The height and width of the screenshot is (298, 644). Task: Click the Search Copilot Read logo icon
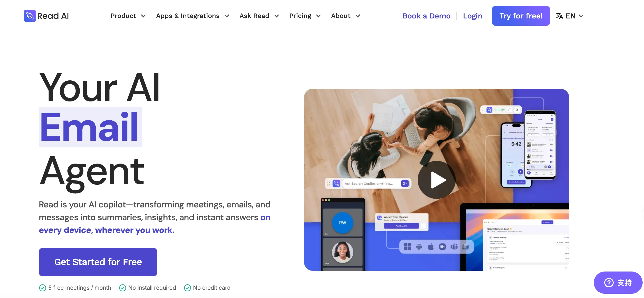point(336,183)
